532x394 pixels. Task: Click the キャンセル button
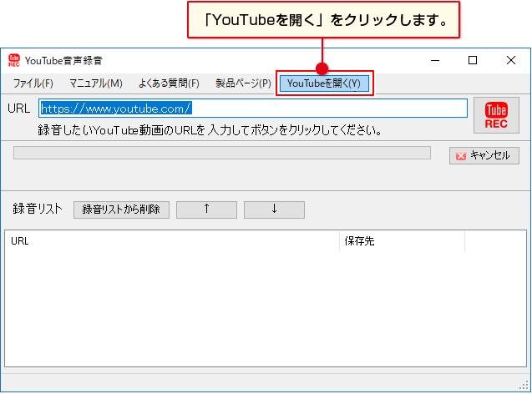pyautogui.click(x=484, y=155)
